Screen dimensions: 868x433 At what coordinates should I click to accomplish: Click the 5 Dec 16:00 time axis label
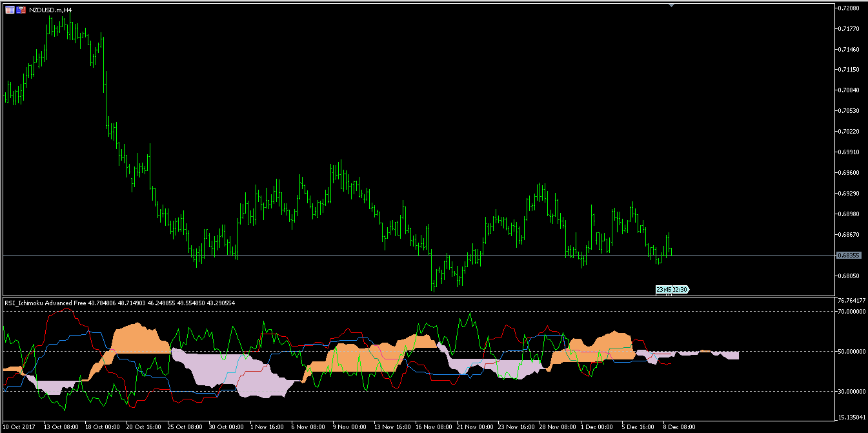pyautogui.click(x=638, y=427)
